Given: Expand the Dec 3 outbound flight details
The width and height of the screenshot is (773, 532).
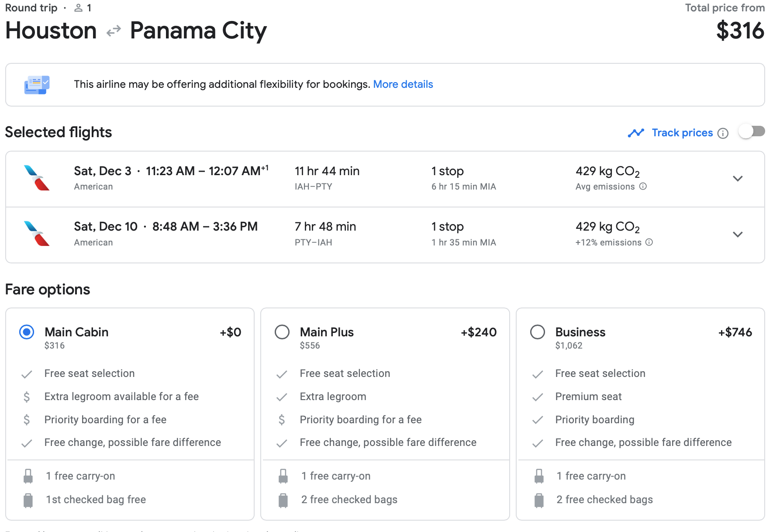Looking at the screenshot, I should click(x=738, y=179).
